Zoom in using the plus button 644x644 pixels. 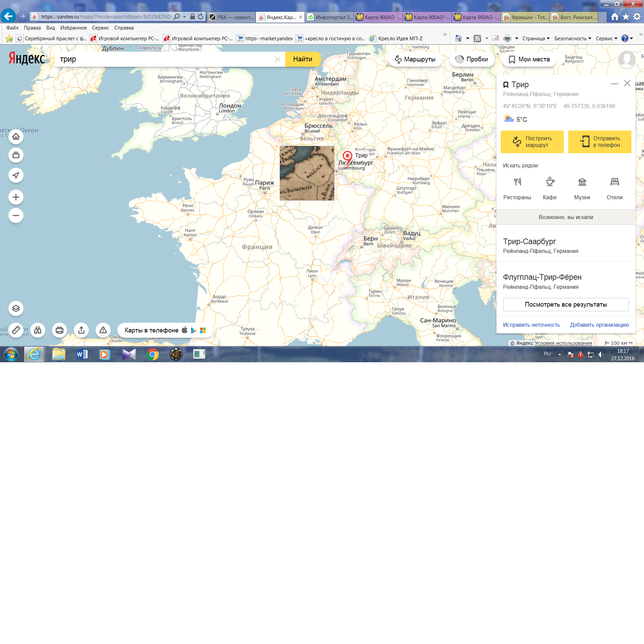tap(16, 197)
